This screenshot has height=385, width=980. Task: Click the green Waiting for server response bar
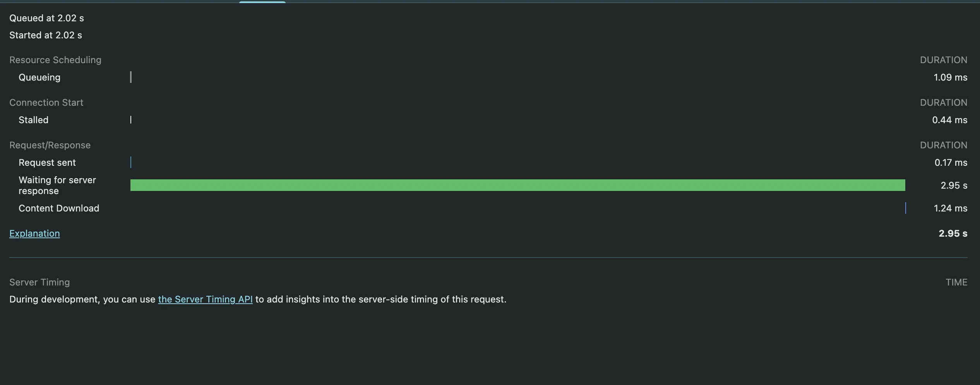click(x=517, y=185)
